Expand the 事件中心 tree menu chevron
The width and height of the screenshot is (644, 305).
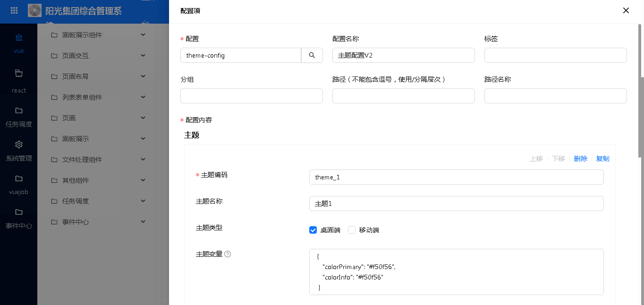pos(143,221)
